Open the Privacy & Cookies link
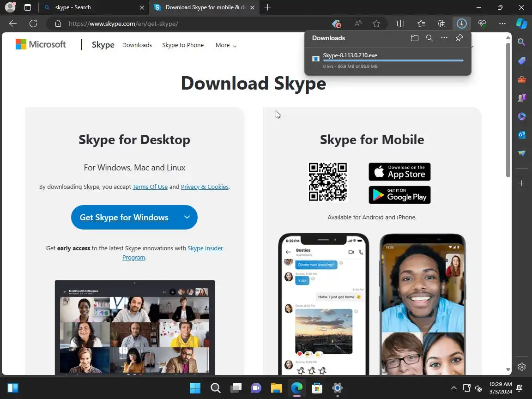The image size is (532, 399). [205, 187]
